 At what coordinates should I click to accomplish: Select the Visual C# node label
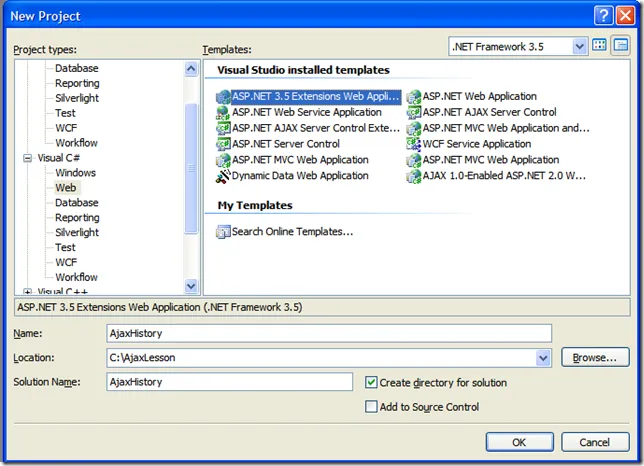[59, 158]
